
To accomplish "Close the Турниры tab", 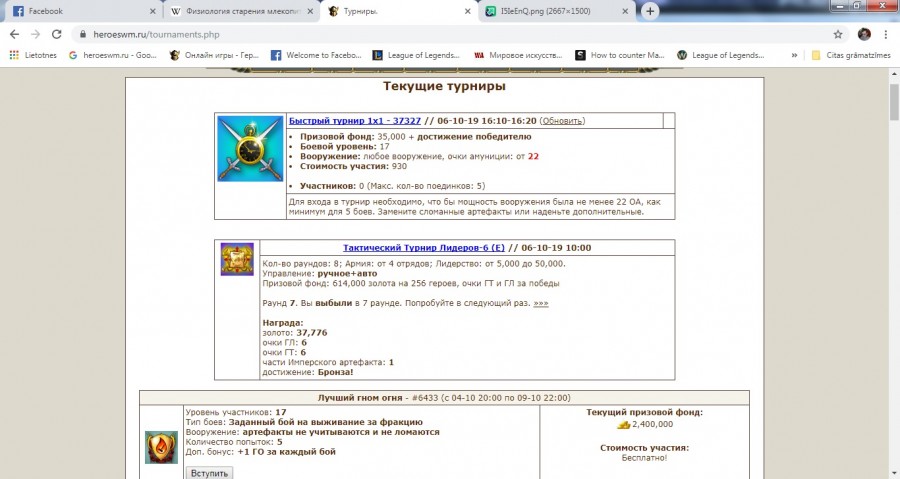I will [x=468, y=11].
